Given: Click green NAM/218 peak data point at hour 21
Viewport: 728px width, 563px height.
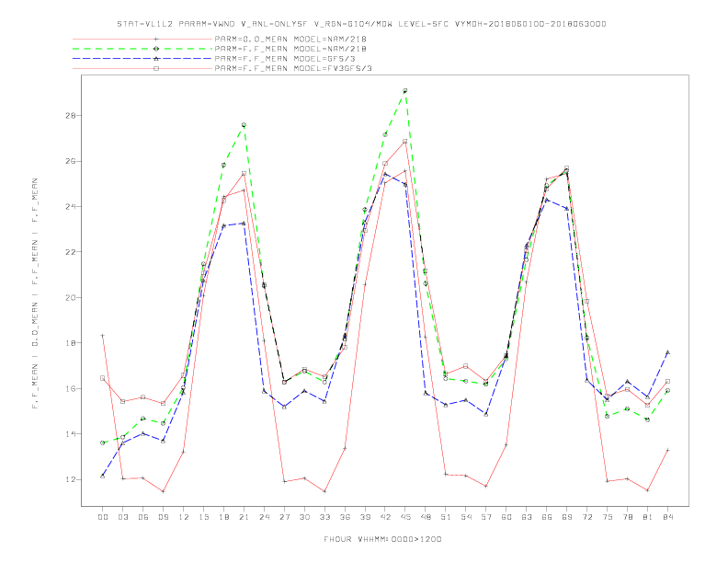Looking at the screenshot, I should click(x=244, y=125).
